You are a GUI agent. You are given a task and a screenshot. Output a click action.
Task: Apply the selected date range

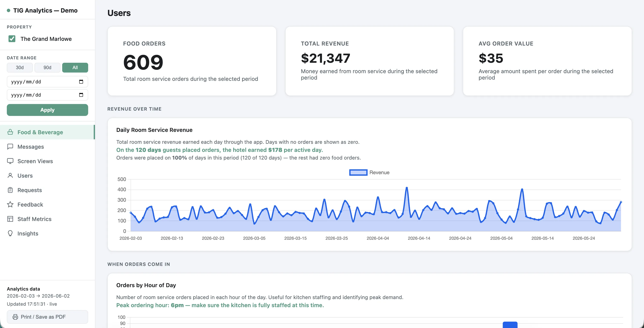tap(47, 110)
